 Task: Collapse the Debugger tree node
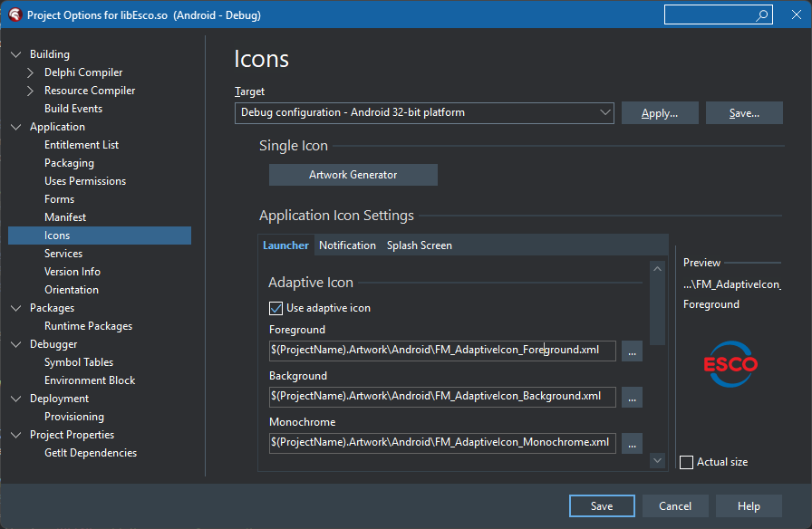tap(16, 344)
